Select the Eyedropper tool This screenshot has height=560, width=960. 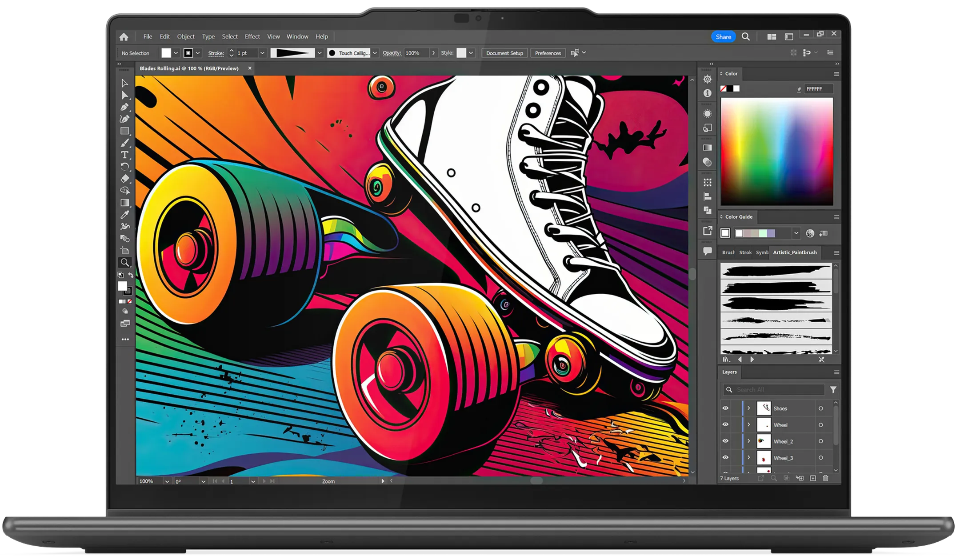pyautogui.click(x=125, y=215)
